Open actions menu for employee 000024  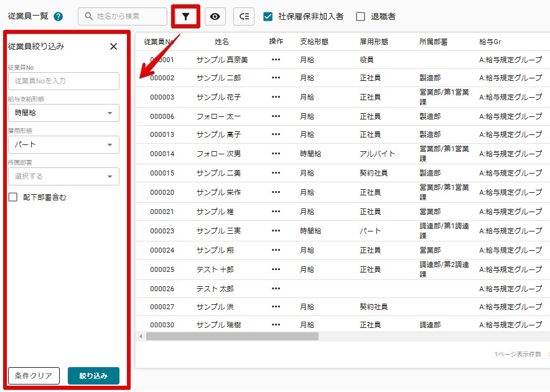point(276,250)
